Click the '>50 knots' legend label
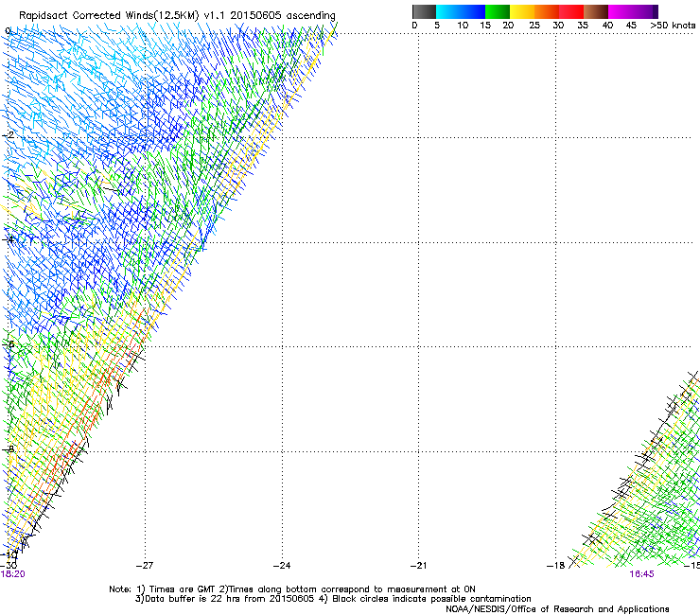Viewport: 700px width, 615px height. (673, 26)
